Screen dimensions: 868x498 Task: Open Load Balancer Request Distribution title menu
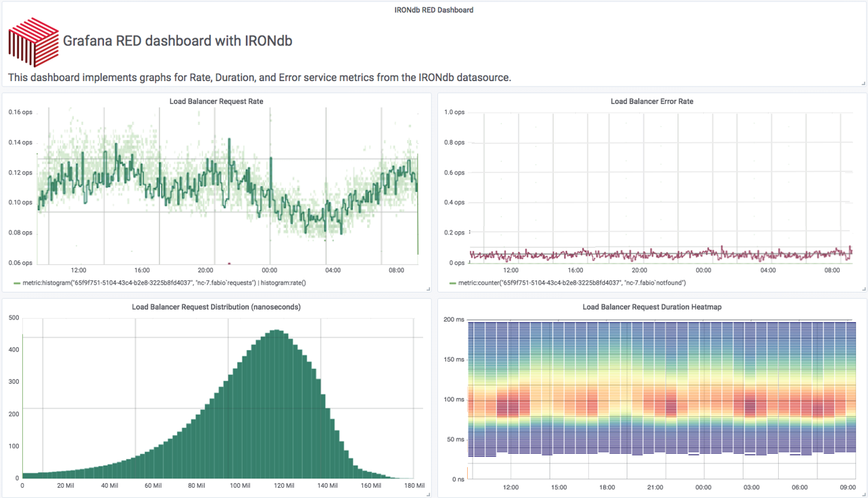click(216, 307)
